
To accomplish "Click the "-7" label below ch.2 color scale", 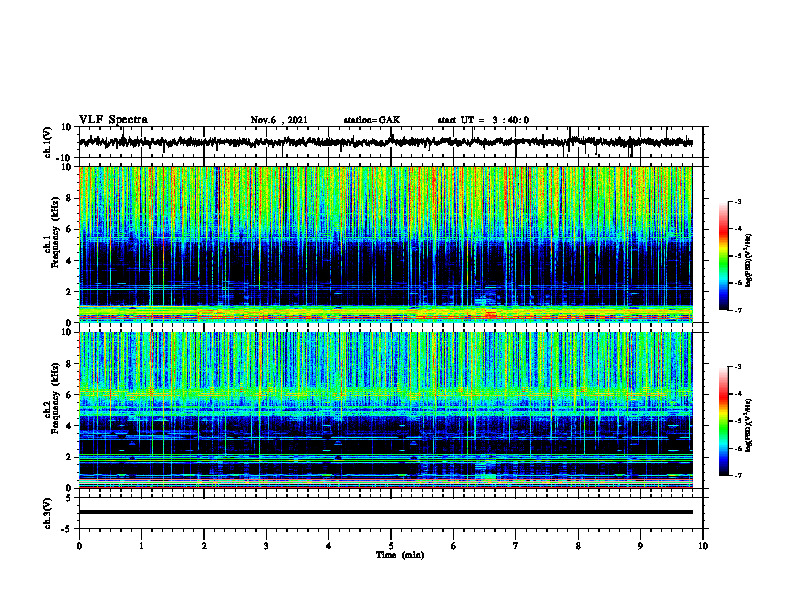I will pos(738,475).
